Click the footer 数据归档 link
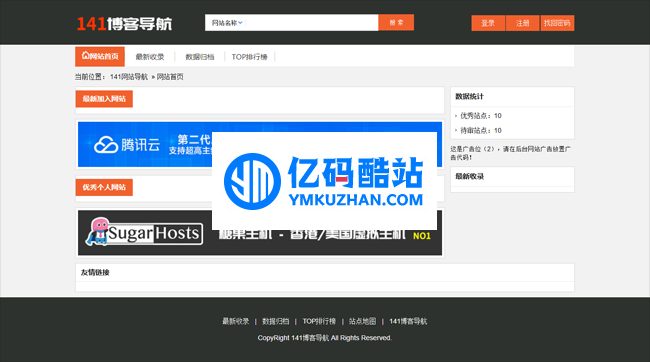 coord(276,321)
